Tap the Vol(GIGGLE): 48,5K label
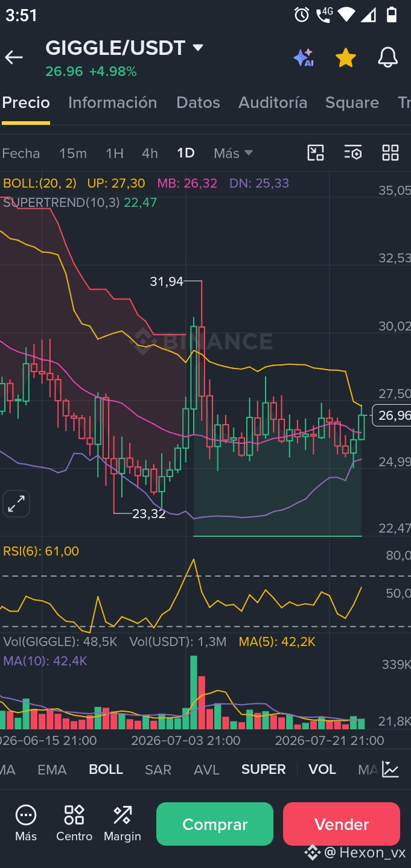Screen dimensions: 411x868 [x=60, y=642]
